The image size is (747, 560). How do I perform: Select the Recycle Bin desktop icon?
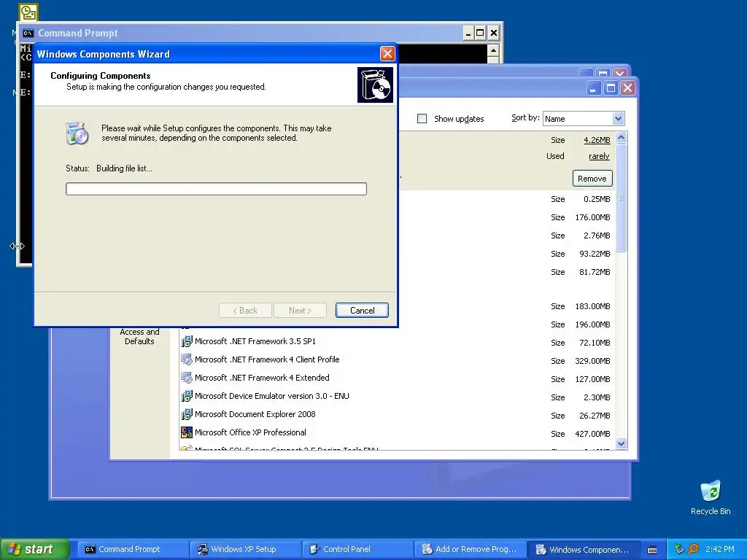(x=711, y=497)
